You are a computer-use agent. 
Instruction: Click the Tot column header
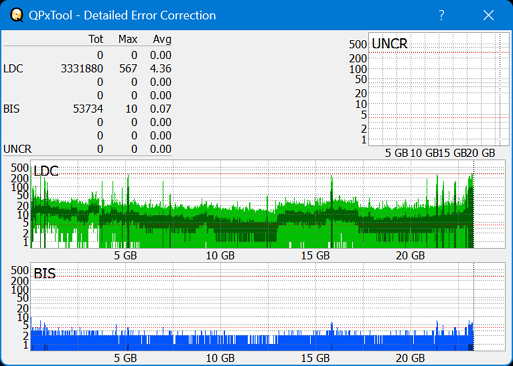pyautogui.click(x=96, y=39)
